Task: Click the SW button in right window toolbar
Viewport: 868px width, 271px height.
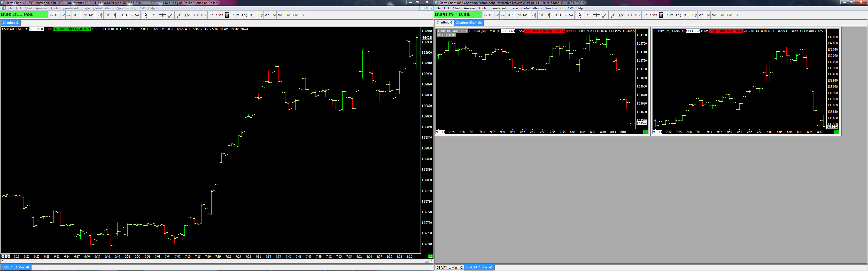Action: point(571,15)
